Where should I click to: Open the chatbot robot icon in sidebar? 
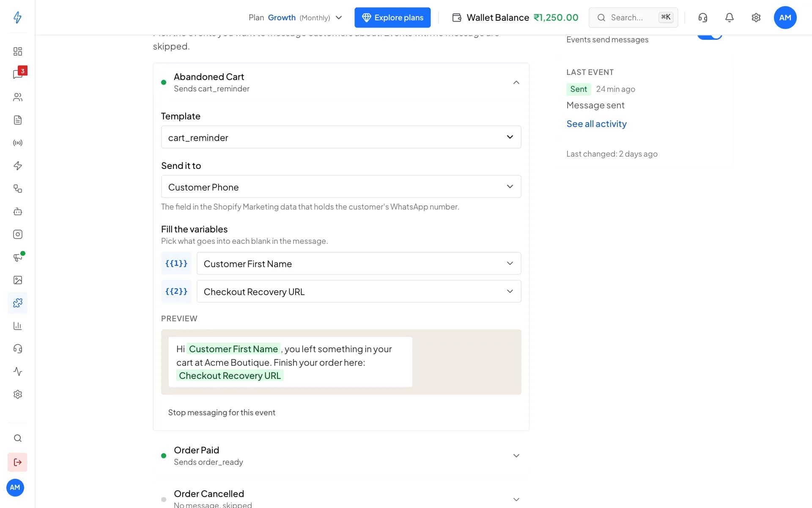coord(17,211)
